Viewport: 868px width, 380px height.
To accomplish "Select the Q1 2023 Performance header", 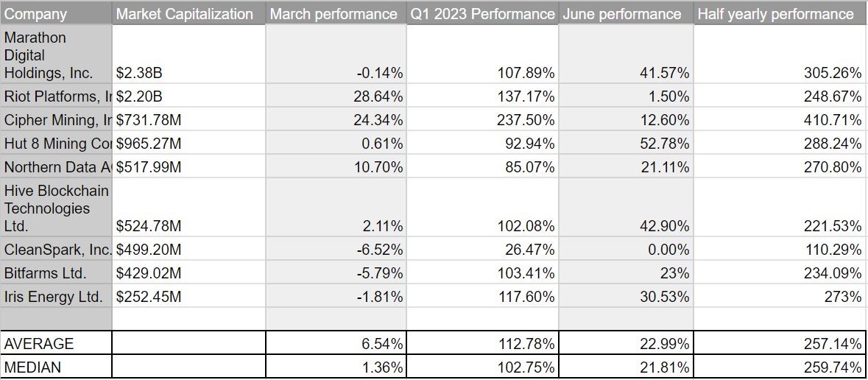I will point(482,14).
